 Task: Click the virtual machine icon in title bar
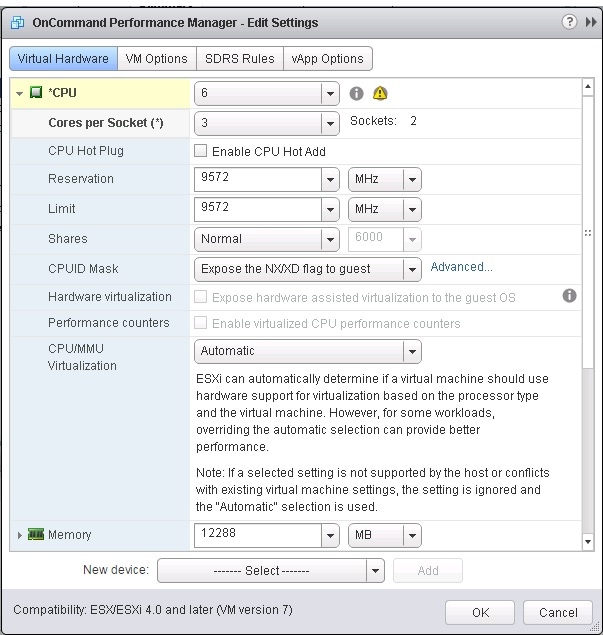click(17, 22)
